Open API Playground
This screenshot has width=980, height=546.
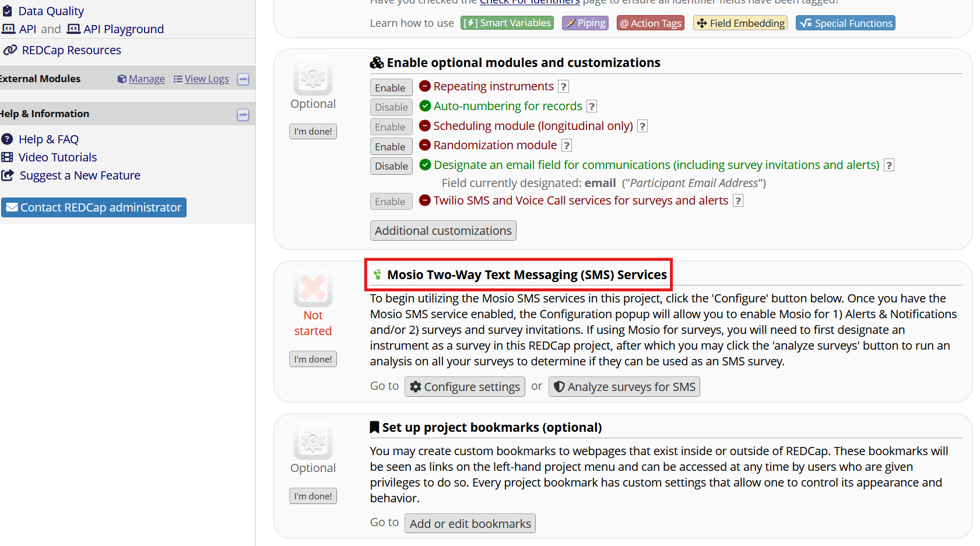[x=124, y=29]
